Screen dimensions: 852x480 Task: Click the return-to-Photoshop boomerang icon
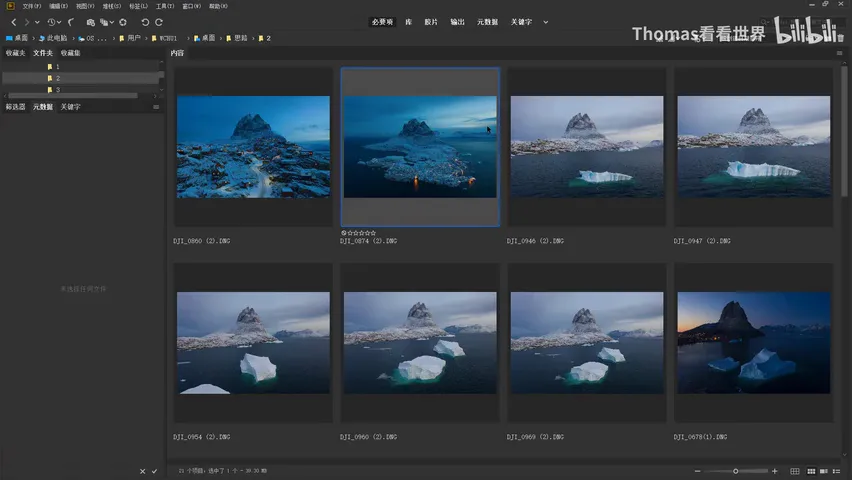pyautogui.click(x=71, y=22)
